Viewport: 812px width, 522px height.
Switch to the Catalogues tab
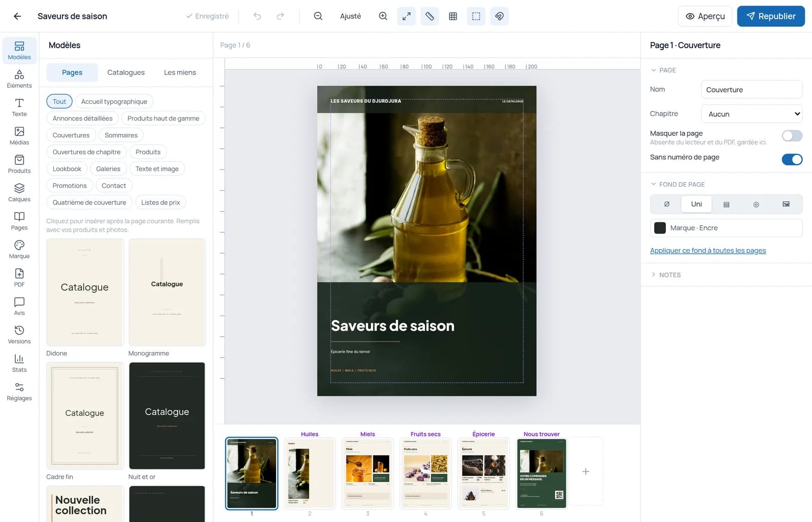click(x=126, y=73)
